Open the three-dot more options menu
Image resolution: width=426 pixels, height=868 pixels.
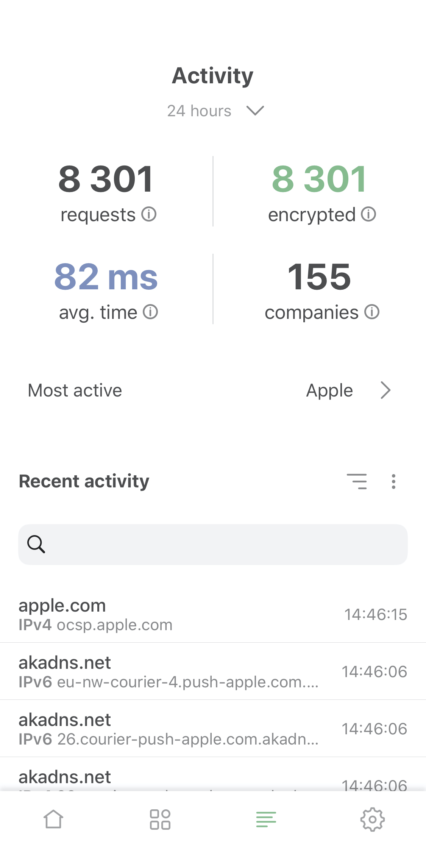393,481
